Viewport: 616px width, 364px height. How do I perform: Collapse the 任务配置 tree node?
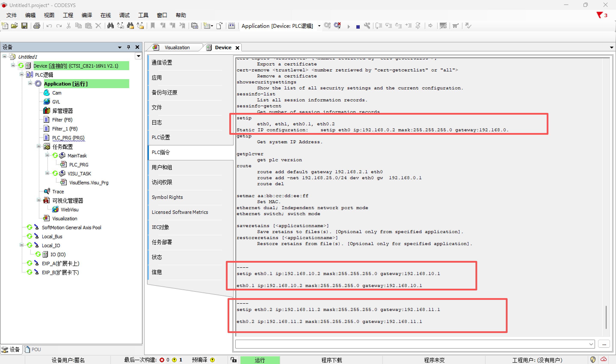pos(38,146)
